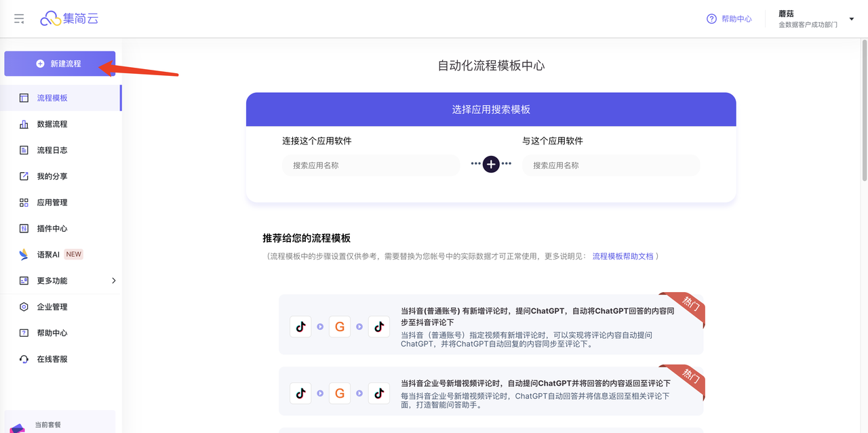
Task: Click the ChatGPT G icon in 普通账号 template
Action: pyautogui.click(x=340, y=327)
